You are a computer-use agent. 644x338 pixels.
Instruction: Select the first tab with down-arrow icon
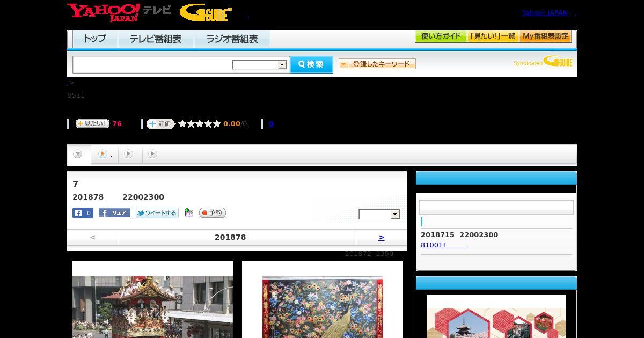click(78, 155)
